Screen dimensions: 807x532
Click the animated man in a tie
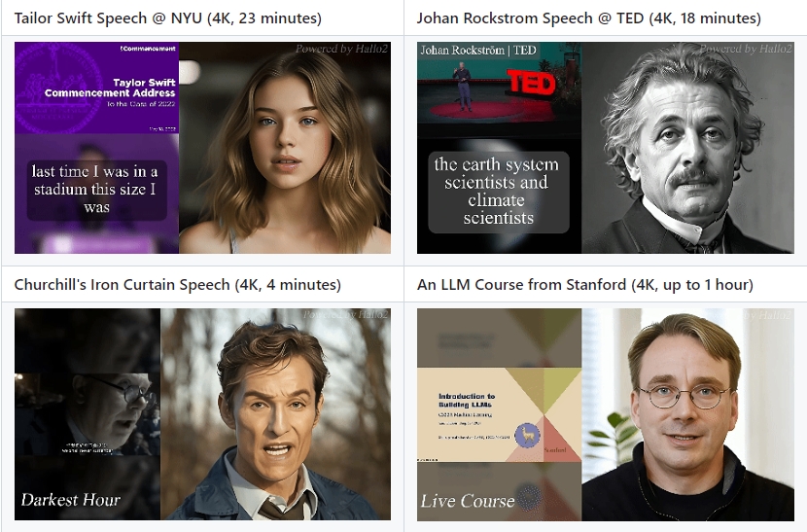pyautogui.click(x=275, y=414)
